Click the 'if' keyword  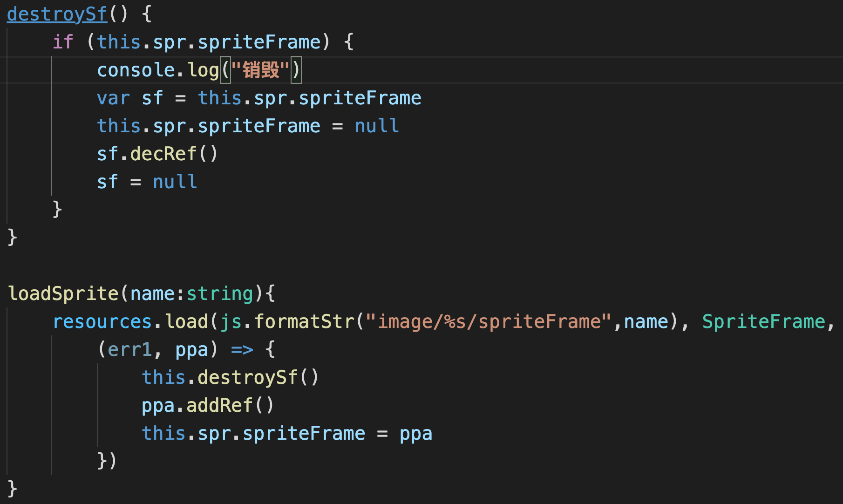(63, 42)
